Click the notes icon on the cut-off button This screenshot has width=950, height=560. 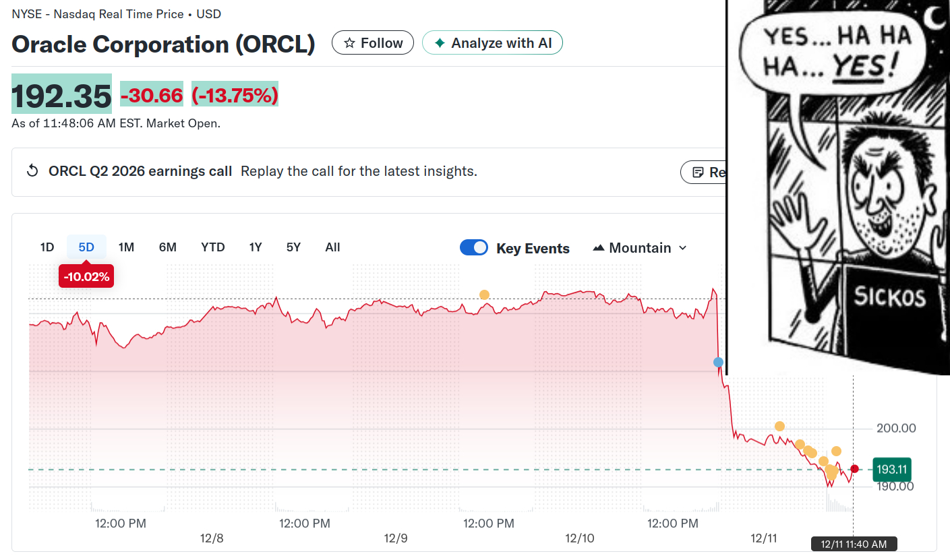click(698, 173)
